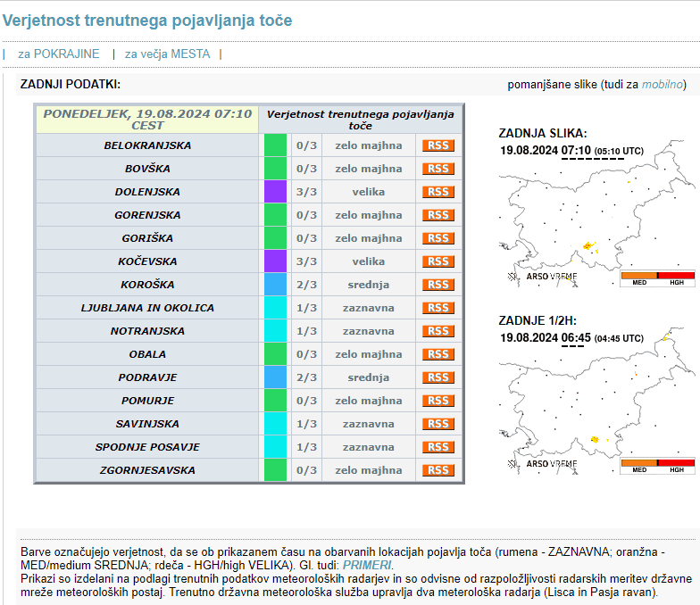Click the Ljubljana in okolica RSS icon
Screen dimensions: 700x605
(x=438, y=308)
